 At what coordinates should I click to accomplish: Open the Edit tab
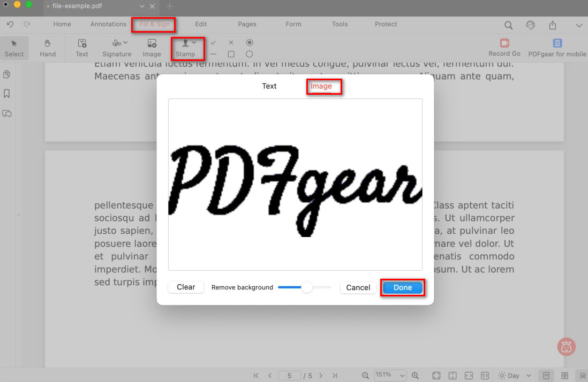click(201, 24)
